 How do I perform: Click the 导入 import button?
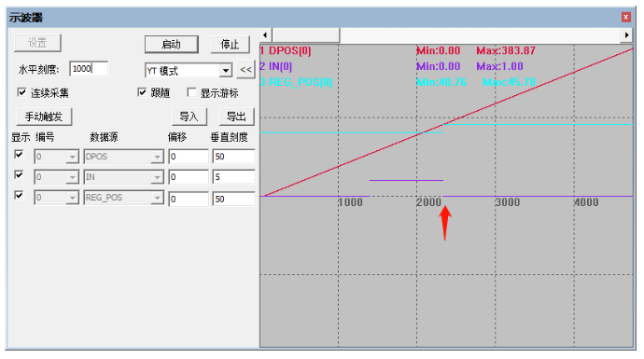[x=189, y=117]
